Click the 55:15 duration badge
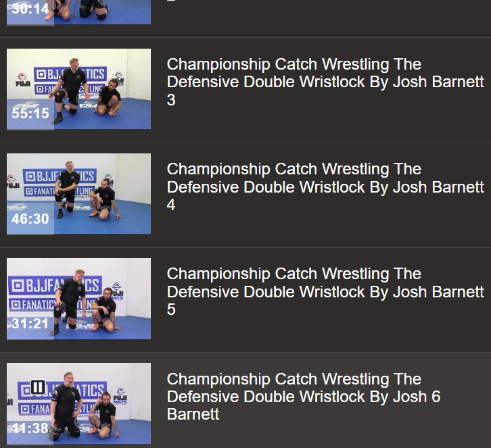Image resolution: width=491 pixels, height=448 pixels. click(x=30, y=114)
